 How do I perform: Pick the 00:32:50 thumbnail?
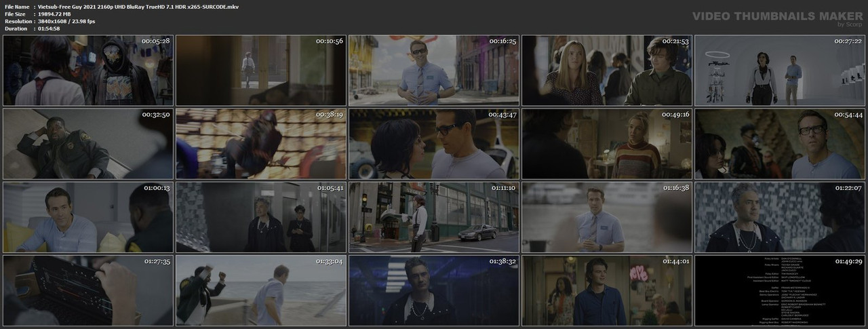click(x=88, y=144)
